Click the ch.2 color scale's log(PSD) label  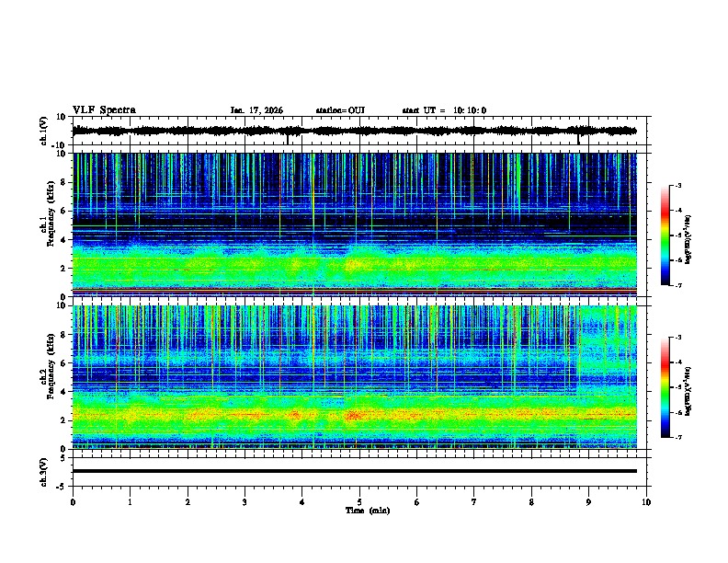(x=688, y=391)
